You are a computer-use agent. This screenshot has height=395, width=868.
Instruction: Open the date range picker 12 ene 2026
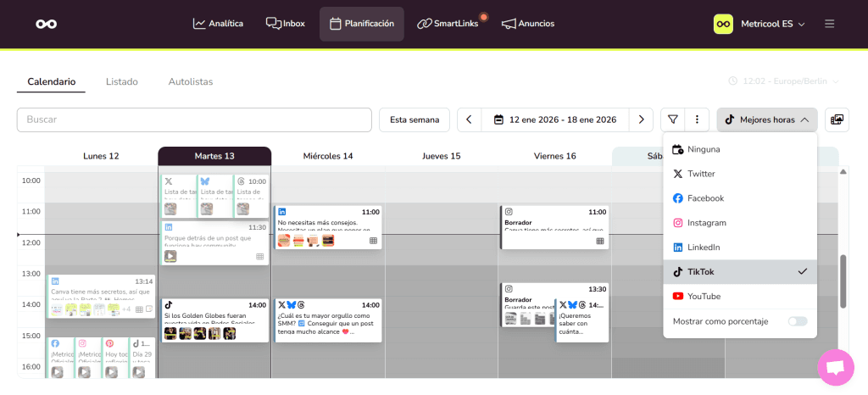tap(555, 120)
